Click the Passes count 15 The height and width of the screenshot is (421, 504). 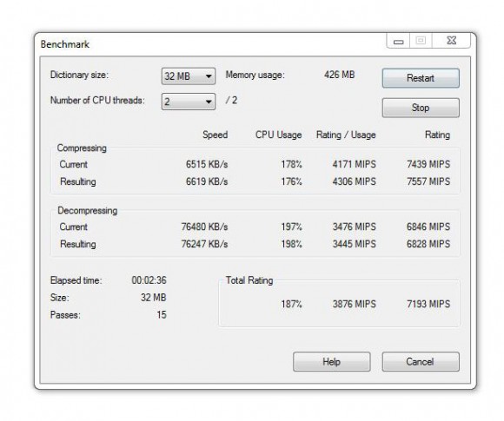(x=162, y=315)
